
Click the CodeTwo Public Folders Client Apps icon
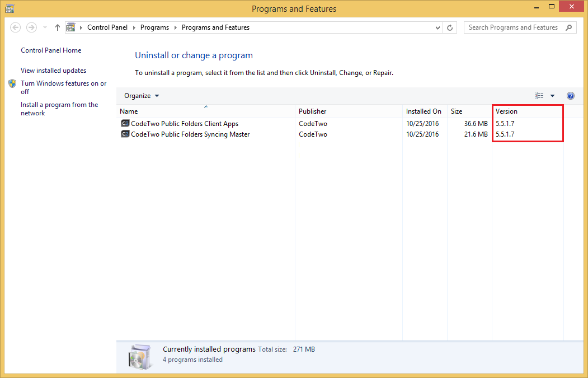125,123
